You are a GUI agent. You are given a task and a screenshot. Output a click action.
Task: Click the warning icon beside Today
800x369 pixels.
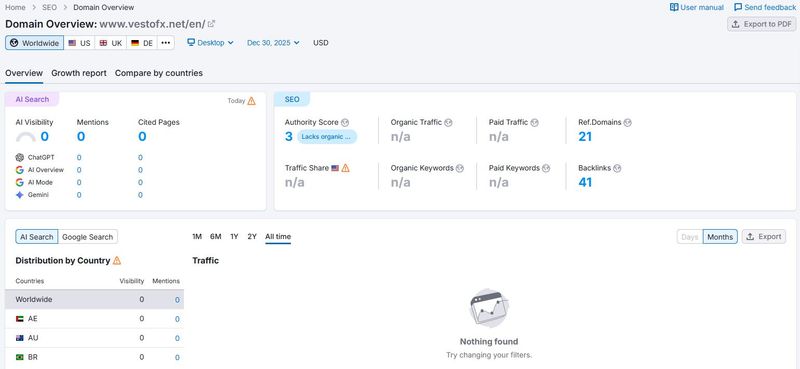coord(252,101)
